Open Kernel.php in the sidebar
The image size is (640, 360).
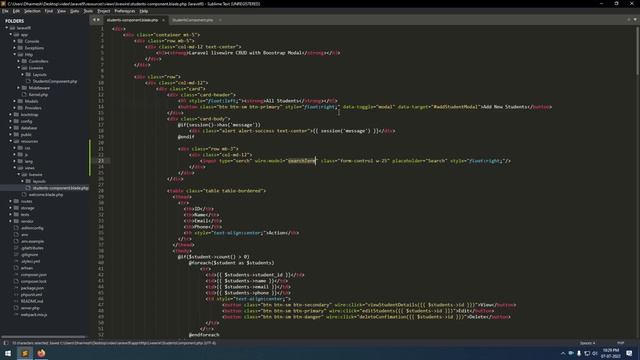click(x=38, y=95)
